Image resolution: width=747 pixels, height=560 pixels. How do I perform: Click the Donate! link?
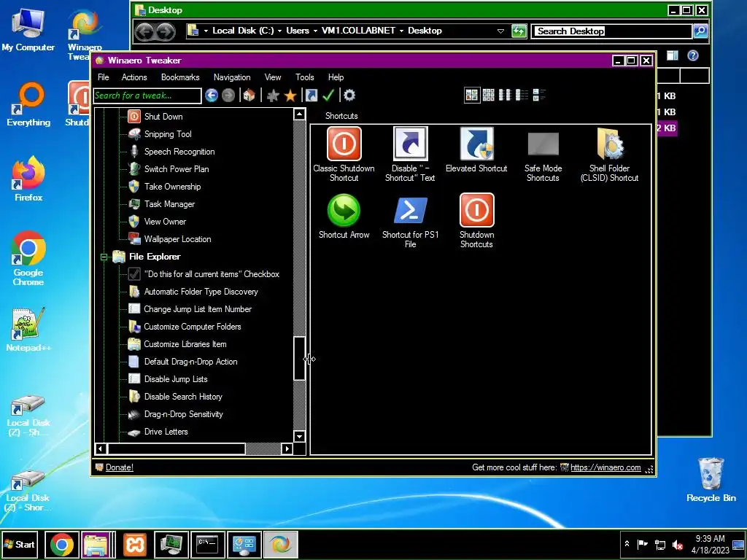pyautogui.click(x=120, y=467)
